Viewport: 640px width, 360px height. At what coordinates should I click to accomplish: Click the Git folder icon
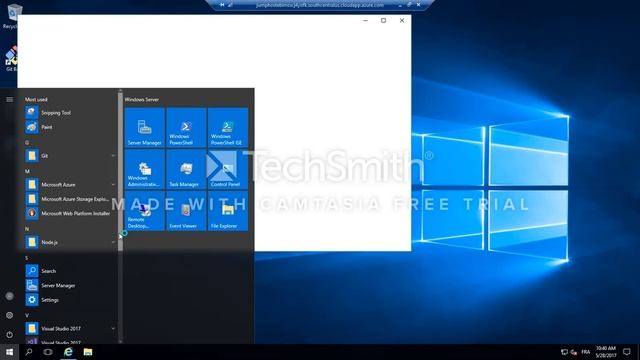click(32, 156)
